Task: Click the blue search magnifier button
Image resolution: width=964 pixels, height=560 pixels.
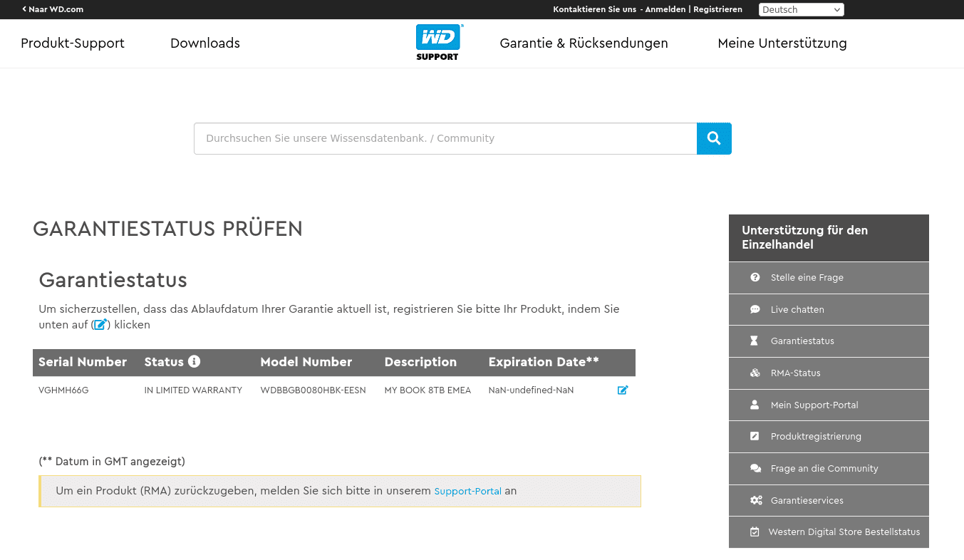Action: pyautogui.click(x=714, y=138)
